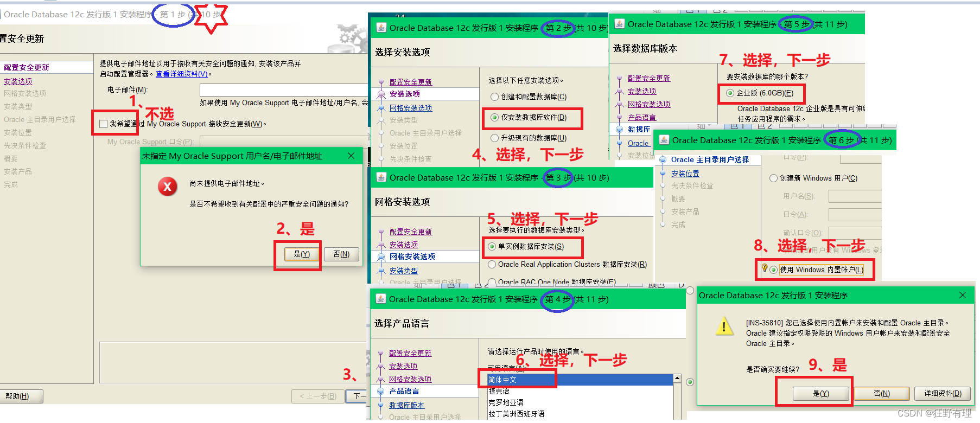Select 创建新 Windows 用户 radio option
The width and height of the screenshot is (980, 423).
(x=773, y=178)
